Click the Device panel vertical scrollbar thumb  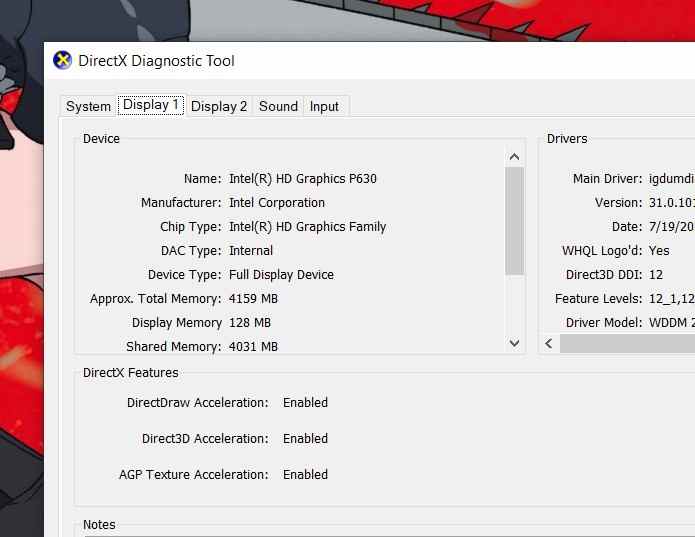tap(515, 220)
